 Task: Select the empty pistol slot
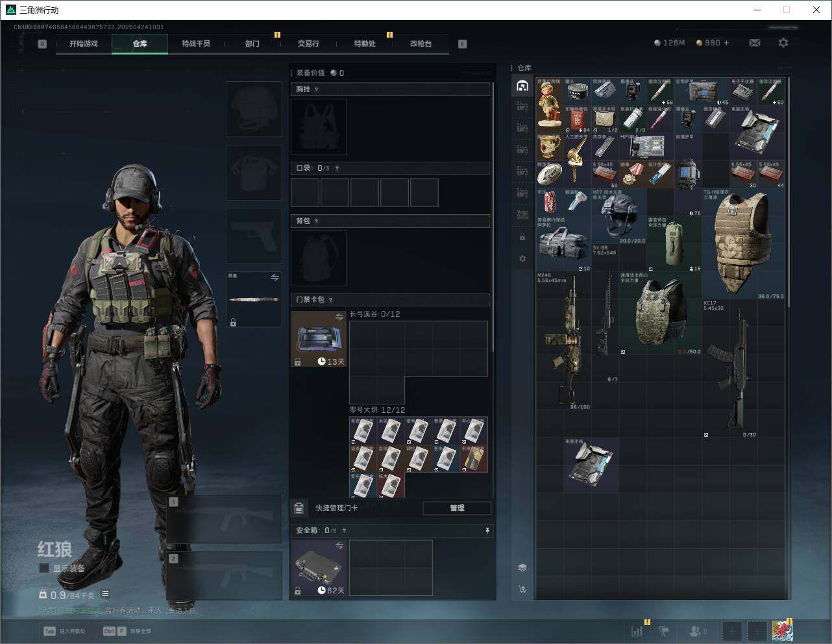click(x=254, y=236)
